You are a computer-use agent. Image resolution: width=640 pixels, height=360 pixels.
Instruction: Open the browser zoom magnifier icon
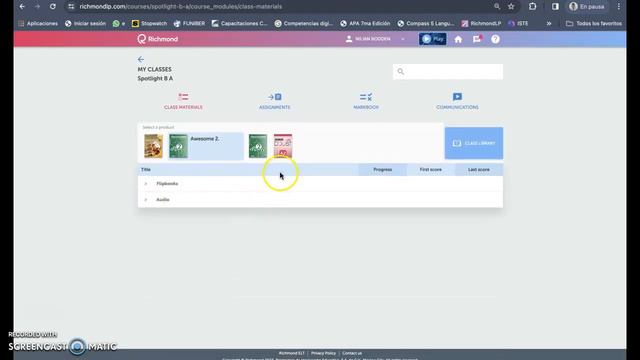coord(497,7)
